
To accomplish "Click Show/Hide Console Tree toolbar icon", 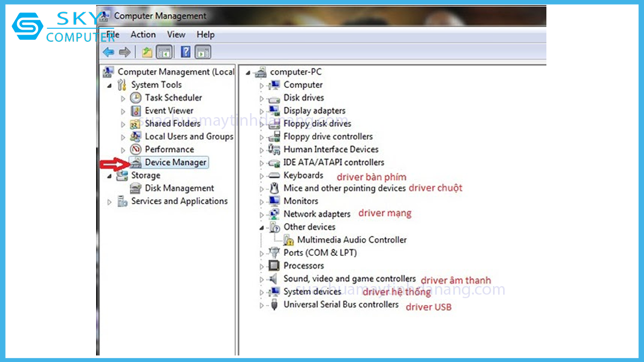I will tap(164, 52).
